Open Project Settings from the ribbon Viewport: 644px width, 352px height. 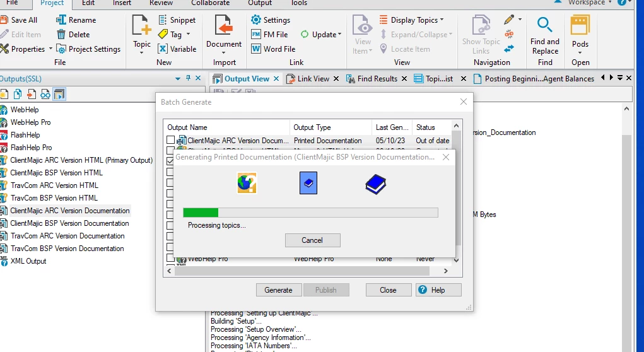pyautogui.click(x=88, y=49)
